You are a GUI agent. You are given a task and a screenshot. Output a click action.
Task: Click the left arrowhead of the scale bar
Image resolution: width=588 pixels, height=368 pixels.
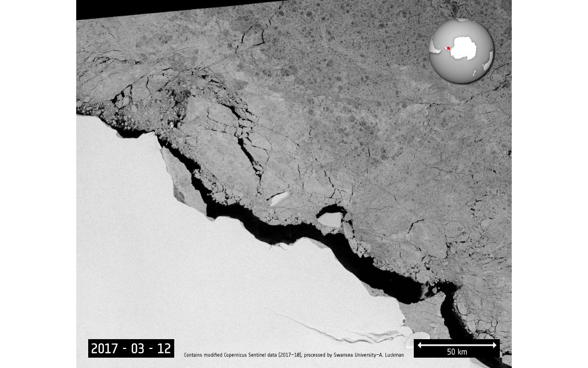420,345
